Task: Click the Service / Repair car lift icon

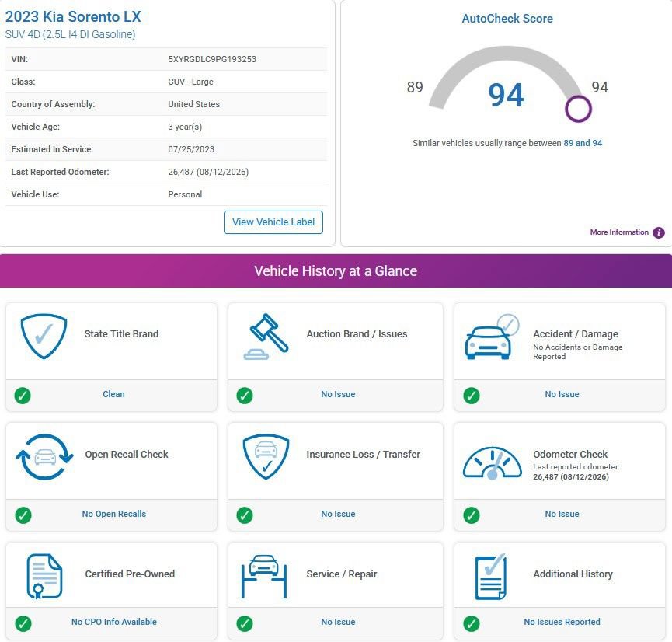Action: (264, 577)
